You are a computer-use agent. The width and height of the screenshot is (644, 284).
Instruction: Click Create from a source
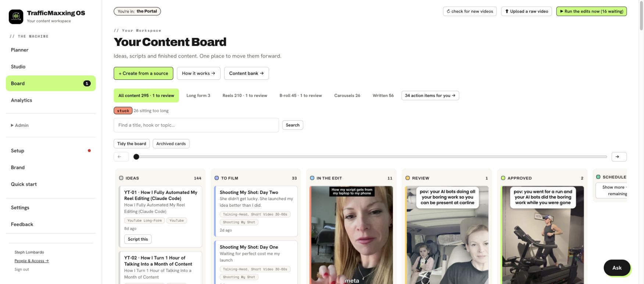click(x=143, y=73)
